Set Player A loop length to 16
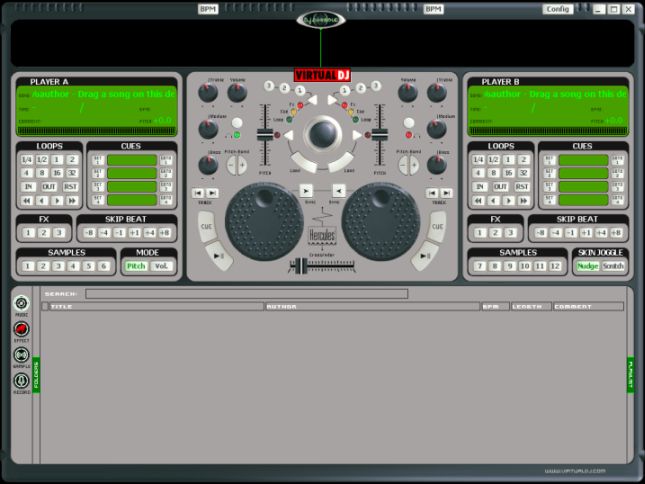645x484 pixels. pos(57,173)
